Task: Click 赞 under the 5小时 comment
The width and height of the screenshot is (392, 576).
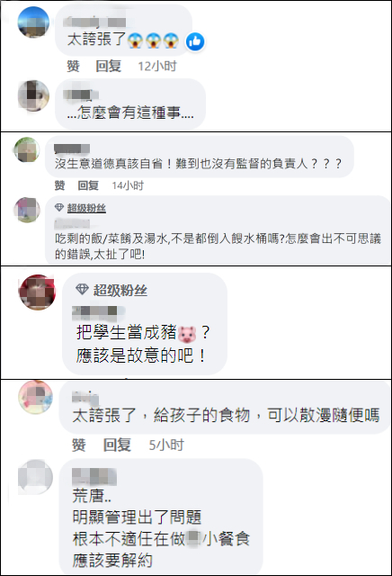Action: [x=79, y=445]
